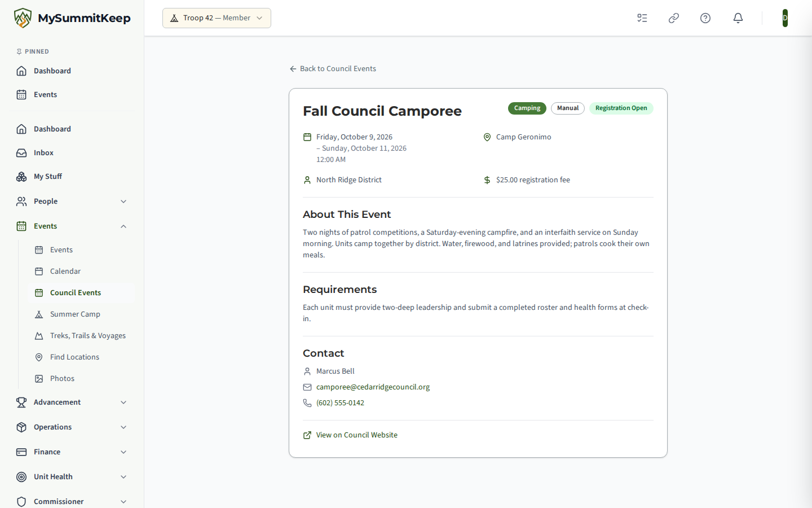The image size is (812, 508).
Task: Go back to Council Events
Action: [333, 69]
